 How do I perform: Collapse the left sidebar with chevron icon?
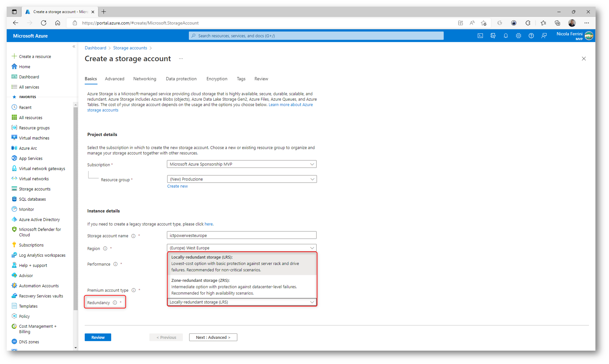[74, 47]
